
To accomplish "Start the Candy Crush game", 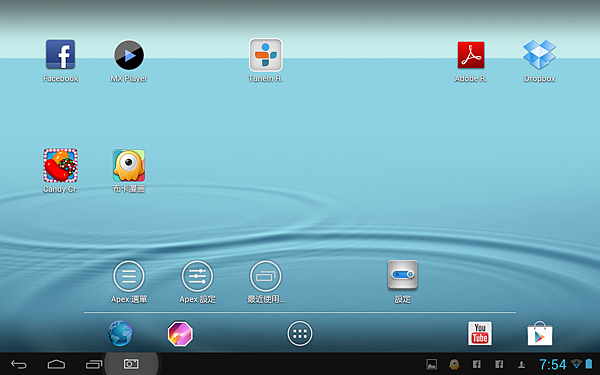I will pos(60,165).
